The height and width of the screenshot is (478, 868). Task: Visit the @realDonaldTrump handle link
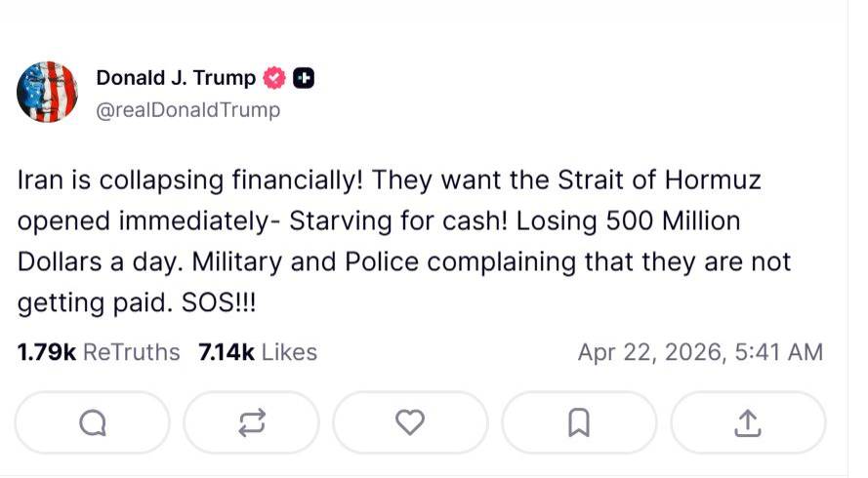[187, 110]
